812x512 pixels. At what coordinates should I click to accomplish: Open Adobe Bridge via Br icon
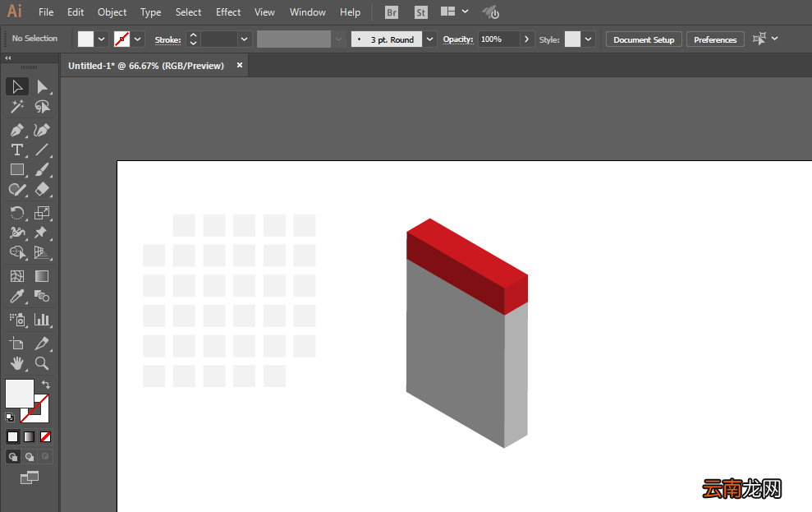pyautogui.click(x=392, y=12)
